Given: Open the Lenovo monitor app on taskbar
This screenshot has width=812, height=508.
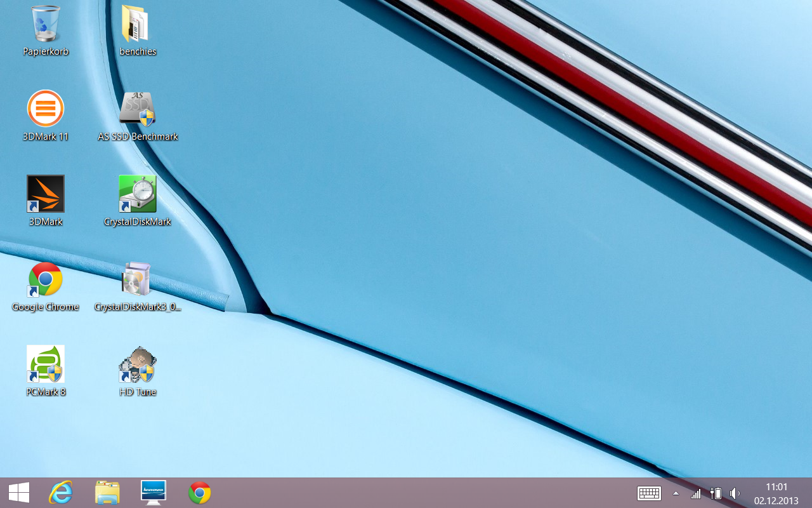Looking at the screenshot, I should (154, 493).
